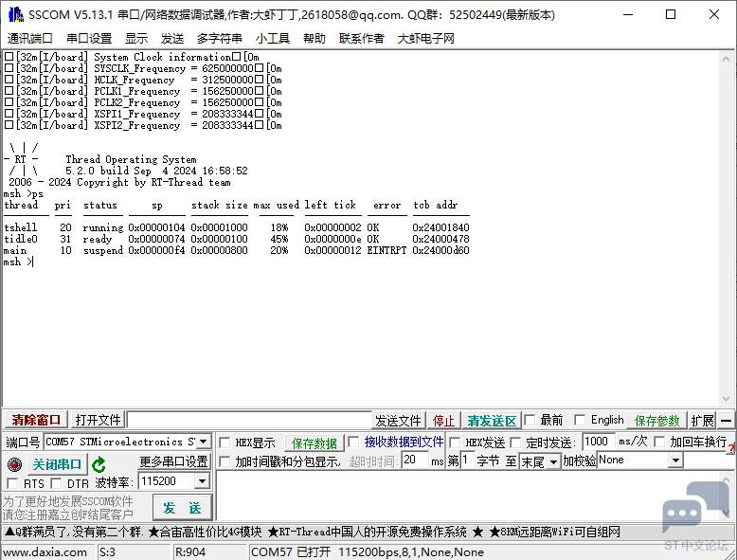Viewport: 737px width, 560px height.
Task: Click the www.daxia.com status bar link
Action: click(45, 552)
